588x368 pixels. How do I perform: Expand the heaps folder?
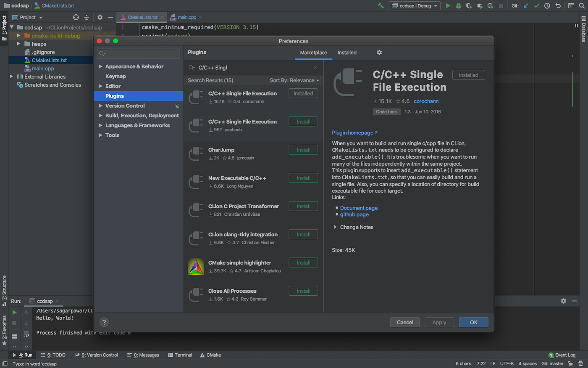click(x=18, y=44)
